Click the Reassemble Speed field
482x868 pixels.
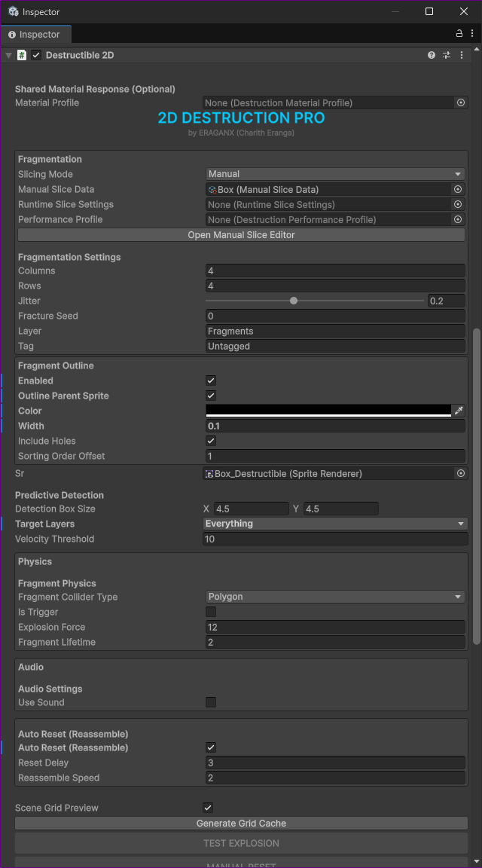(335, 778)
